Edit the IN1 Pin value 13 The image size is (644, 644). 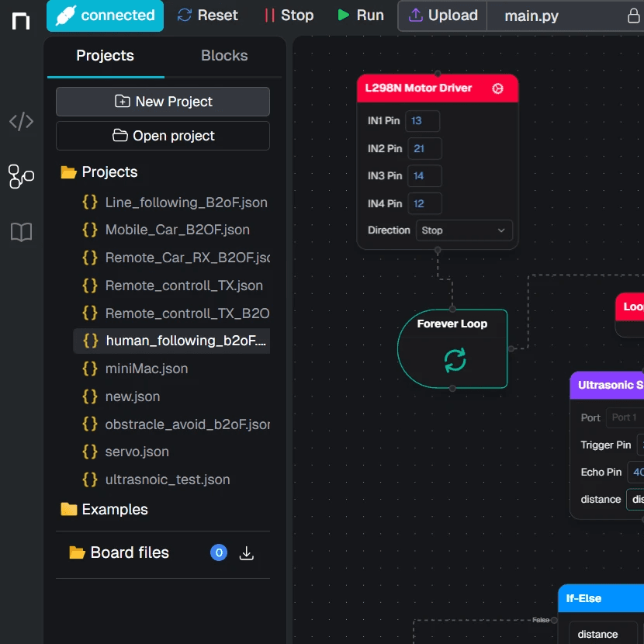(x=423, y=121)
